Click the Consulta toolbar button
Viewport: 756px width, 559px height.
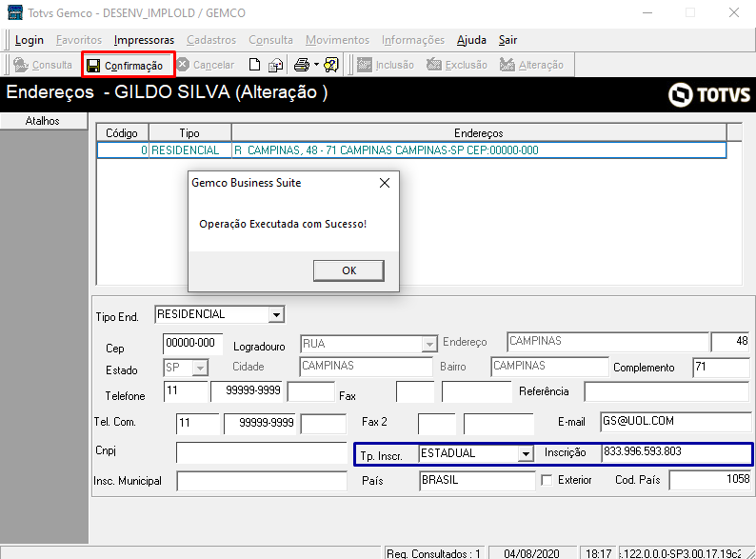pyautogui.click(x=43, y=65)
